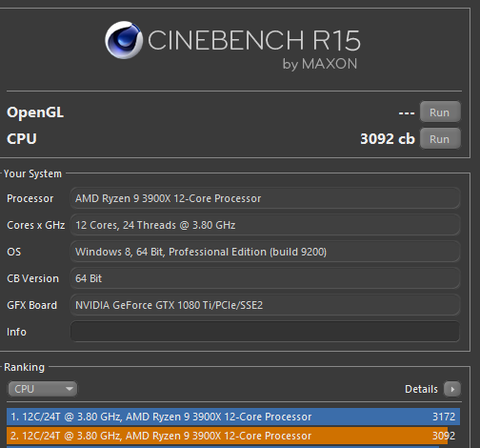
Task: Run the OpenGL benchmark
Action: tap(440, 112)
